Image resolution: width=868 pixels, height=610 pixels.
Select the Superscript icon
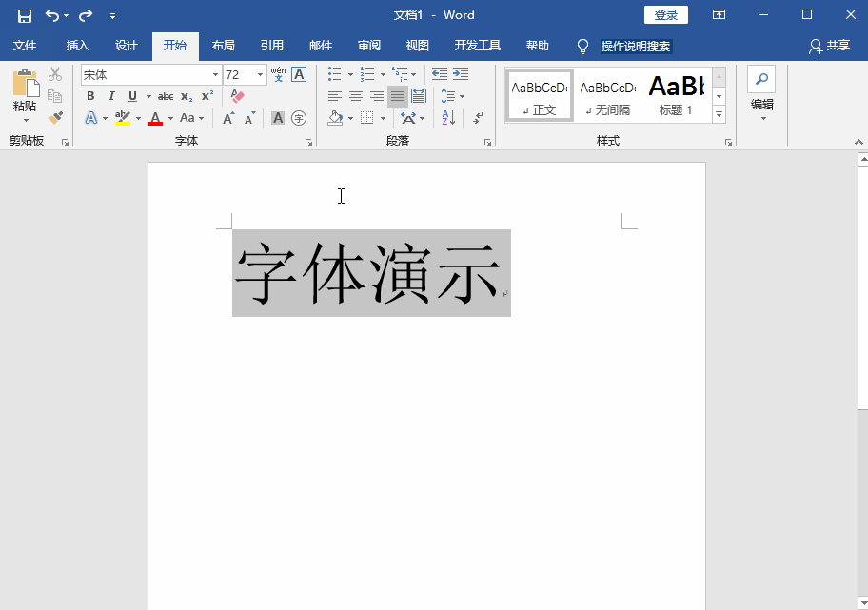click(207, 95)
